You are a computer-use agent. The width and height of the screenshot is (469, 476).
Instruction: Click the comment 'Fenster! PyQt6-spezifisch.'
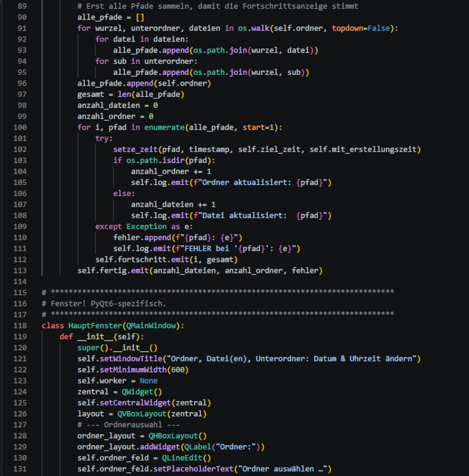(x=109, y=304)
